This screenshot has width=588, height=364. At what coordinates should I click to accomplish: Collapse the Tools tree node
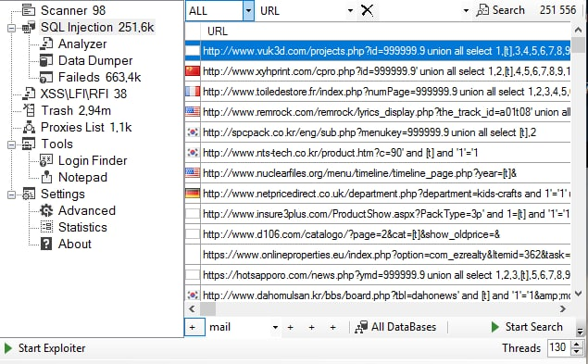(x=12, y=144)
